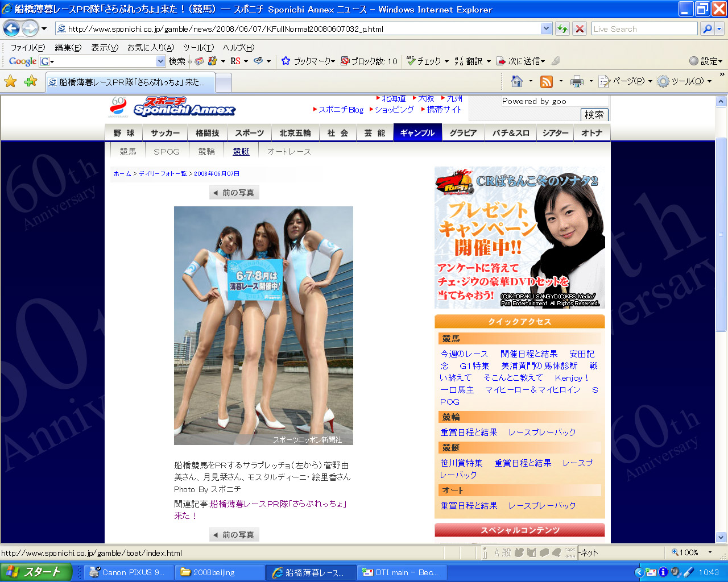Image resolution: width=728 pixels, height=582 pixels.
Task: Click the Stop loading red X icon
Action: pos(580,29)
